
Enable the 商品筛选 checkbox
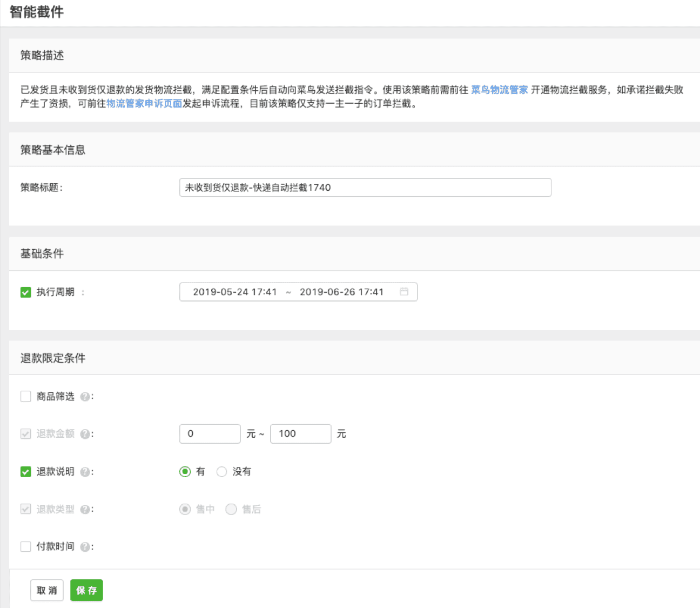pyautogui.click(x=26, y=397)
